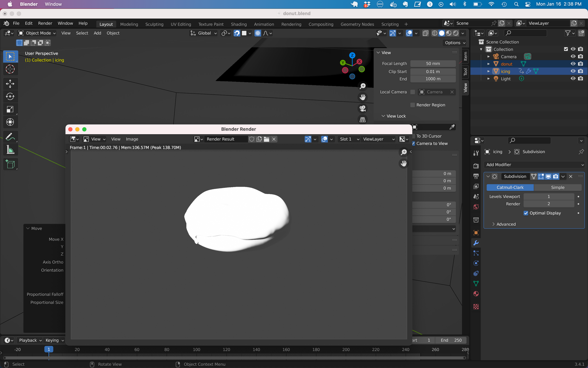Viewport: 588px width, 368px height.
Task: Open the Material properties tab
Action: [476, 294]
